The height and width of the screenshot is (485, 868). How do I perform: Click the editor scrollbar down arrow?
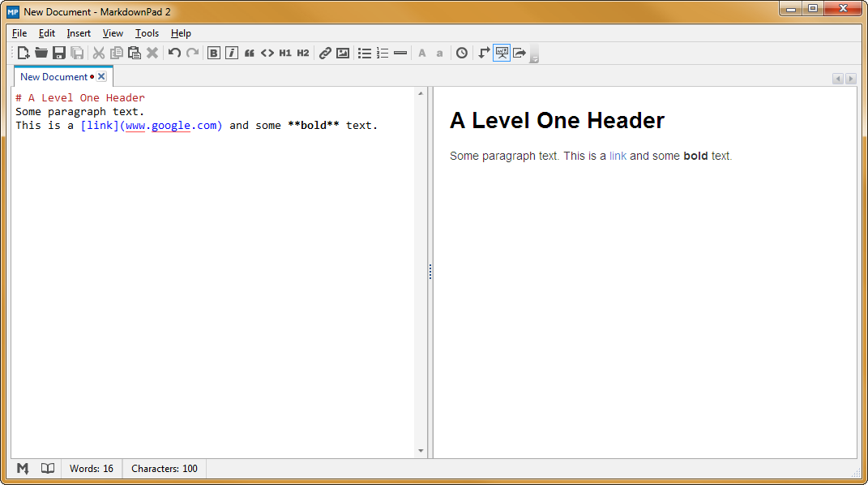coord(421,450)
